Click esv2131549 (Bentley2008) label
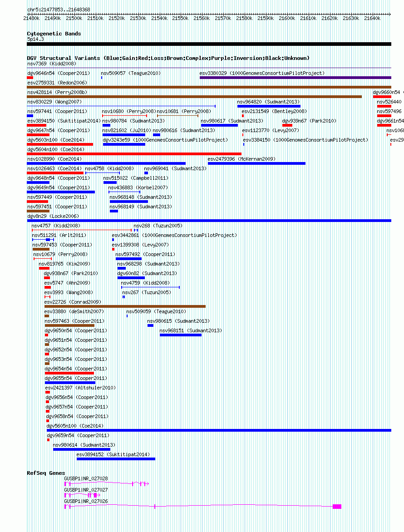Image resolution: width=404 pixels, height=532 pixels. click(x=274, y=111)
